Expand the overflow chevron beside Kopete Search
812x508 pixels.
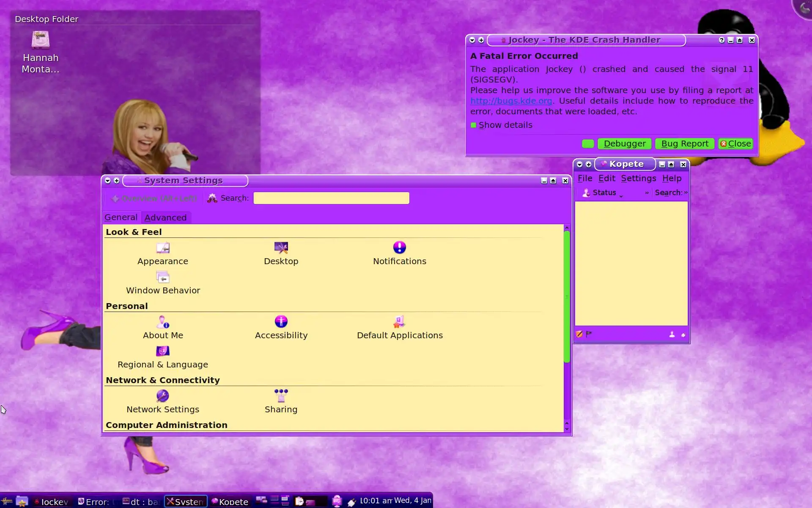tap(686, 193)
